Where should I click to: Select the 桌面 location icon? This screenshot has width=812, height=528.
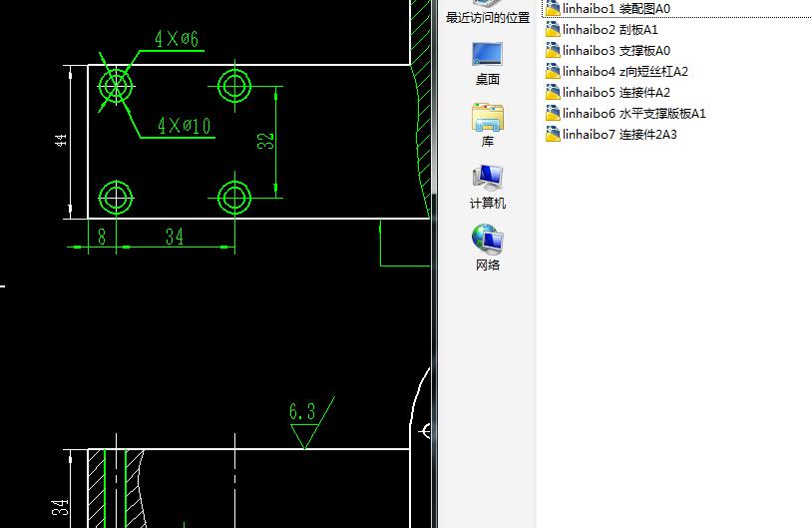tap(488, 64)
